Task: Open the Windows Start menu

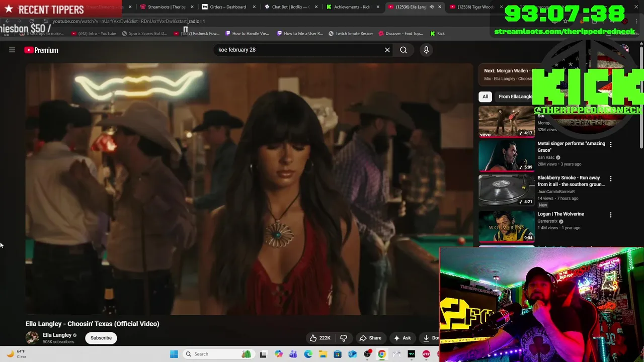Action: pyautogui.click(x=174, y=354)
